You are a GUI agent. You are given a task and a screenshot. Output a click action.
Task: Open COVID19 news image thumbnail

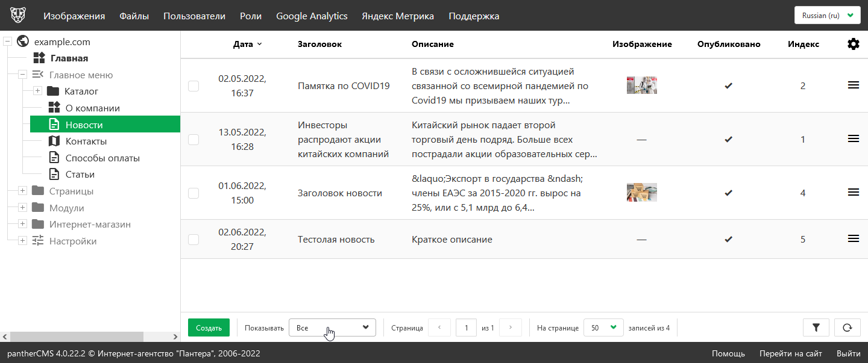coord(641,85)
